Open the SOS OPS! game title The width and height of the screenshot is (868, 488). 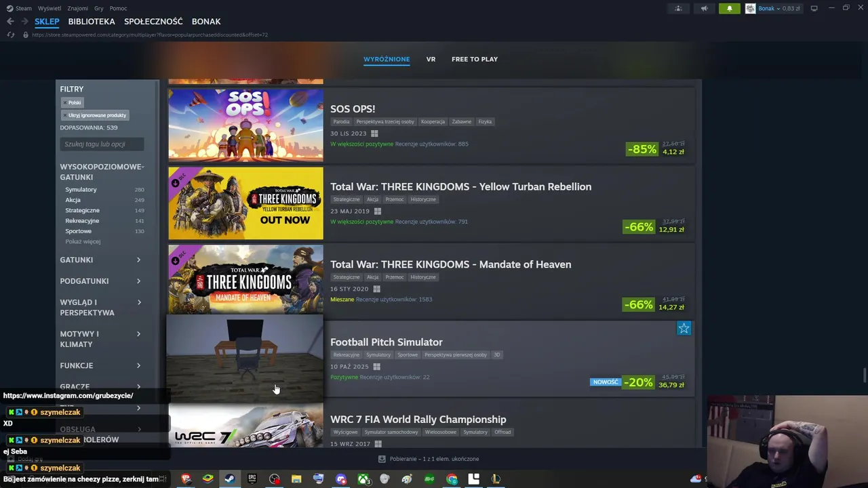click(353, 108)
